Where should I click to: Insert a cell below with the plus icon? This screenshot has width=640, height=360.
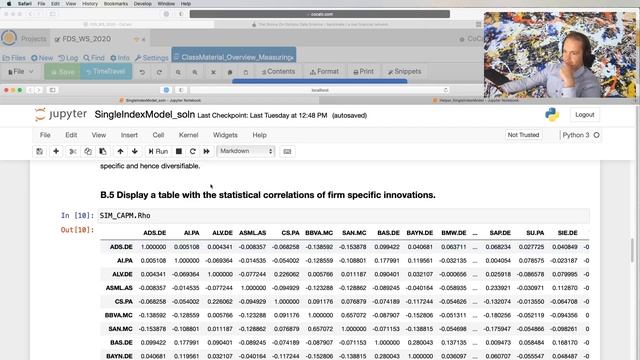click(x=56, y=151)
